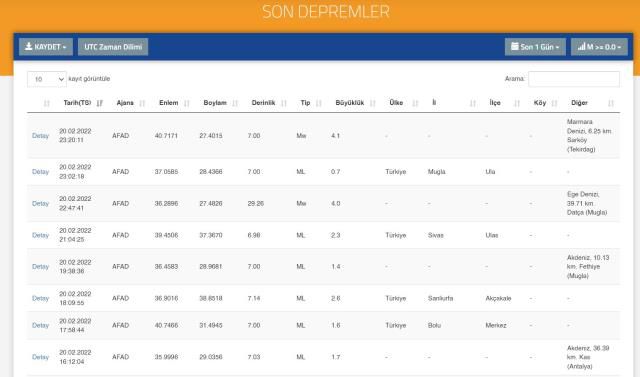
Task: Sort the table by the Derinlik column
Action: tap(269, 103)
